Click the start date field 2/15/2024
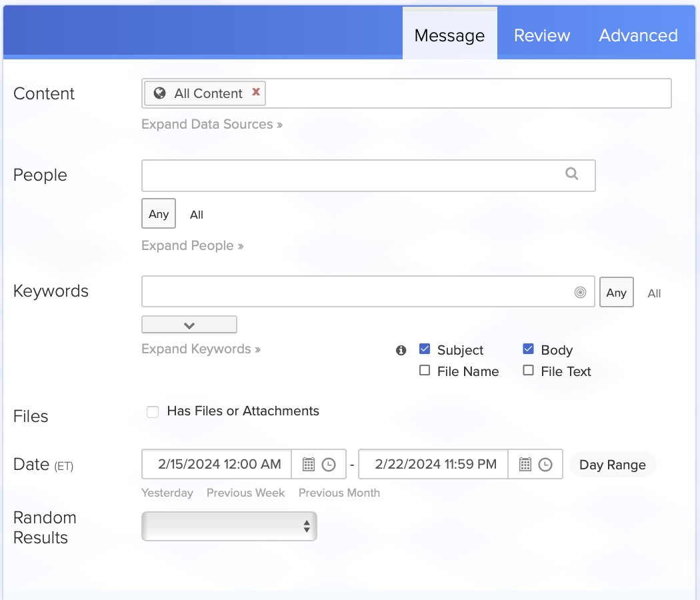The height and width of the screenshot is (600, 700). tap(217, 464)
